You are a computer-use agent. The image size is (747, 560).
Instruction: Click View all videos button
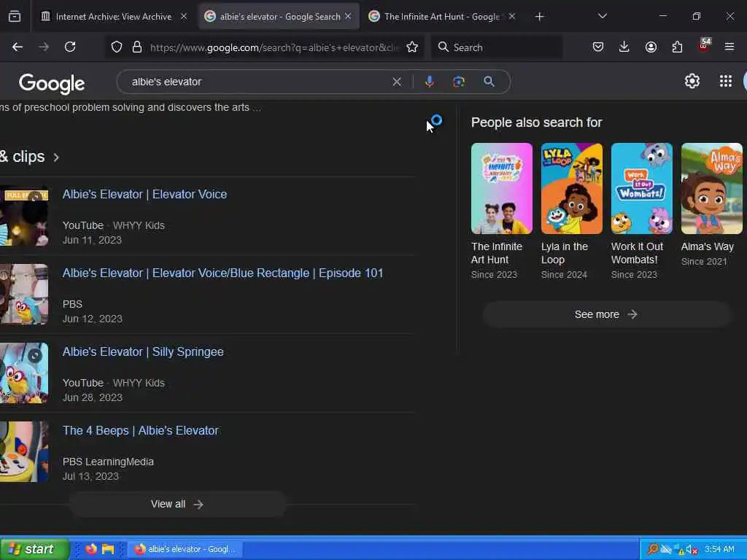coord(177,505)
